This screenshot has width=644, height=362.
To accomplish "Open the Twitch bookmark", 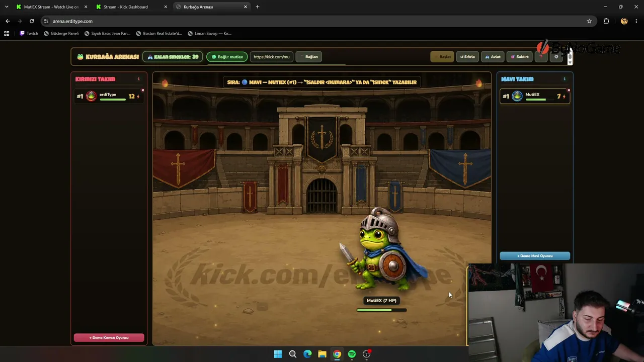I will tap(29, 34).
